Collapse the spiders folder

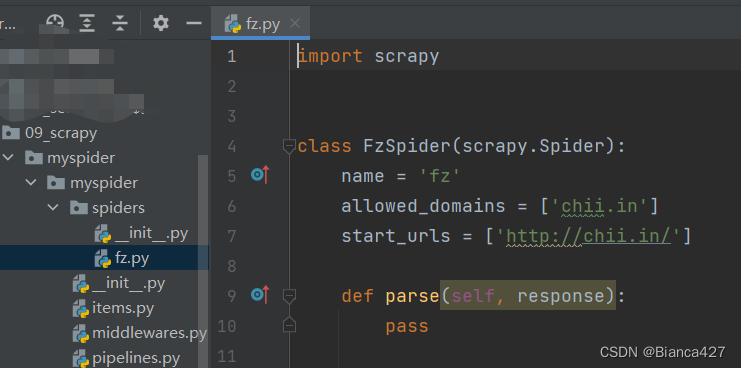coord(53,207)
